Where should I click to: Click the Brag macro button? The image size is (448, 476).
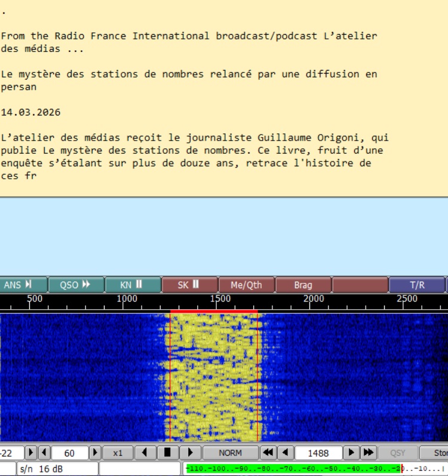pos(303,285)
